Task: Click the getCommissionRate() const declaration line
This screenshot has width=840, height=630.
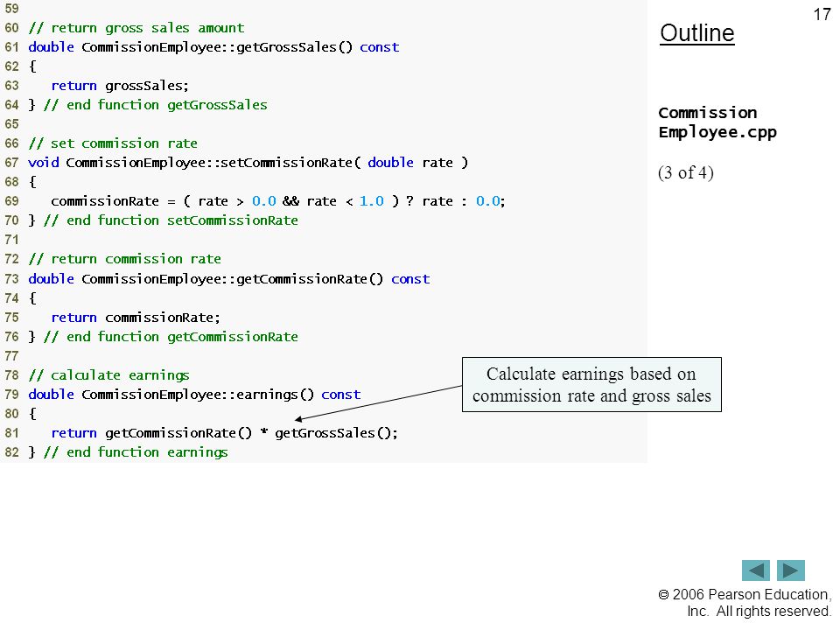Action: [x=228, y=278]
